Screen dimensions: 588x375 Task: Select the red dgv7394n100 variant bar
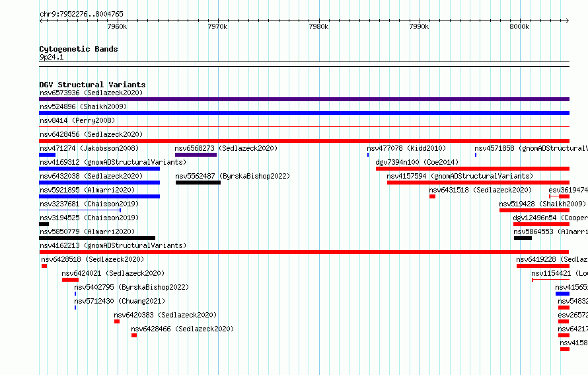(472, 169)
